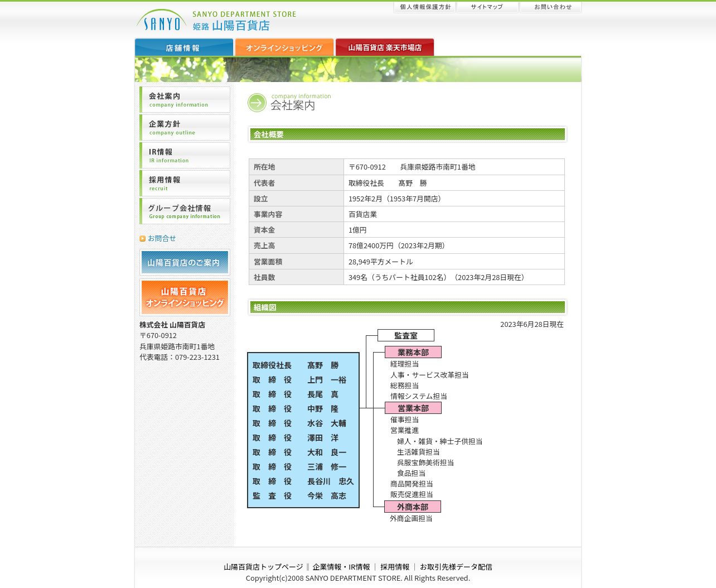Click 生活雑貨担当 in the org chart

point(418,452)
